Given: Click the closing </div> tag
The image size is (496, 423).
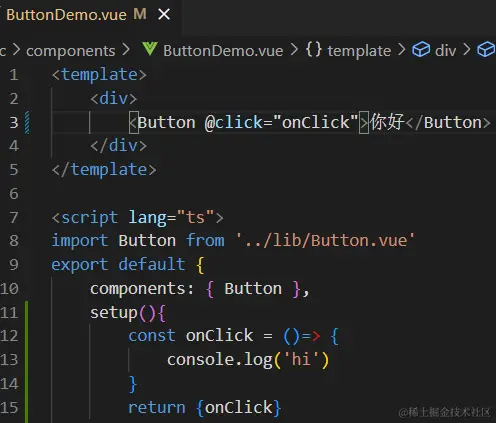Looking at the screenshot, I should click(118, 146).
